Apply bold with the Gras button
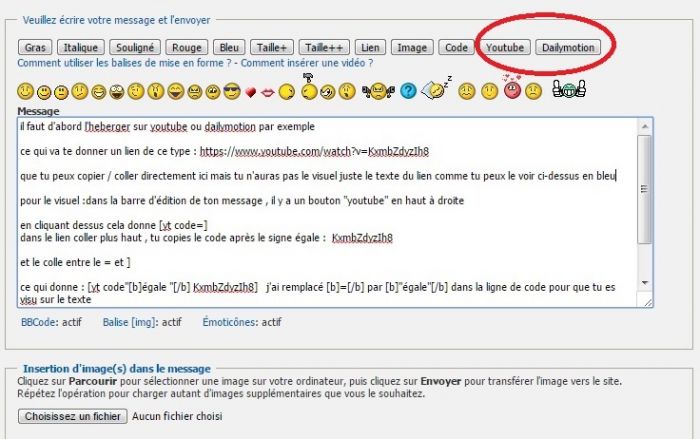Viewport: 700px width, 439px height. tap(36, 47)
